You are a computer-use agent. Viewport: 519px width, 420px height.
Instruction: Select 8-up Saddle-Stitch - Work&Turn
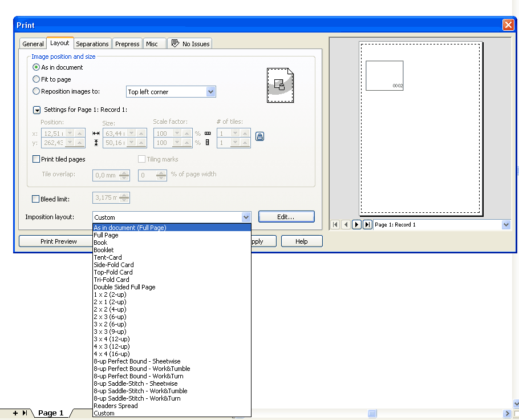pyautogui.click(x=172, y=398)
